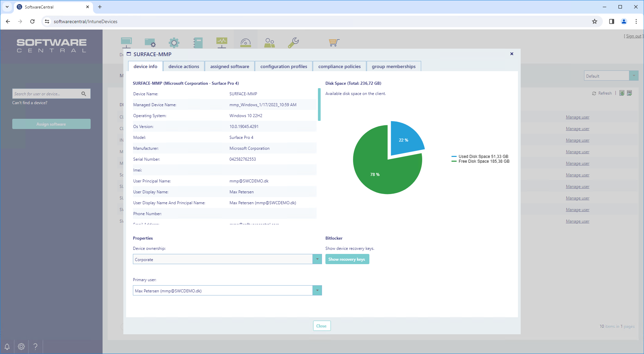Image resolution: width=644 pixels, height=354 pixels.
Task: Click the Assign software button
Action: [x=51, y=124]
